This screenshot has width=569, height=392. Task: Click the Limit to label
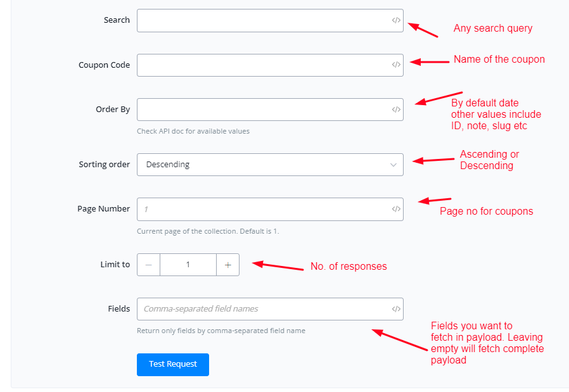115,265
